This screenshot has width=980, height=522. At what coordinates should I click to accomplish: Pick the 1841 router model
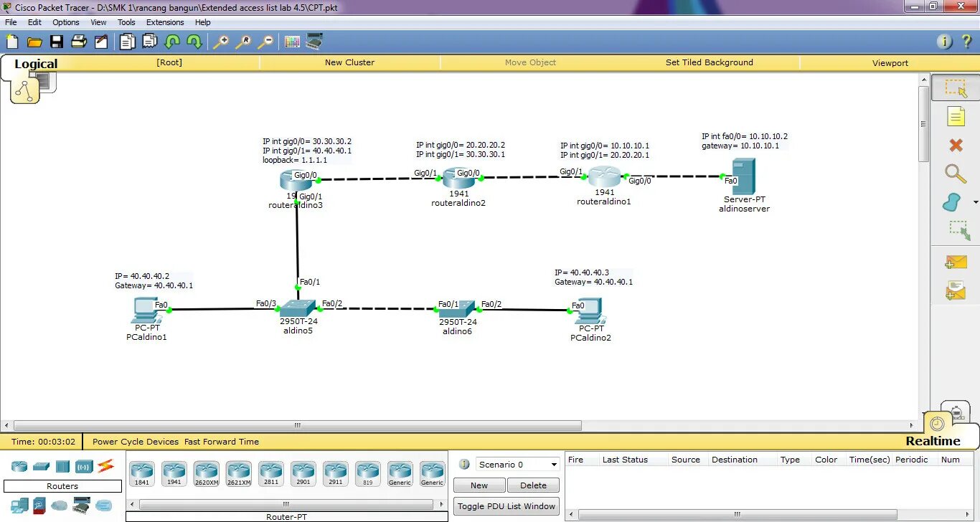(x=141, y=474)
